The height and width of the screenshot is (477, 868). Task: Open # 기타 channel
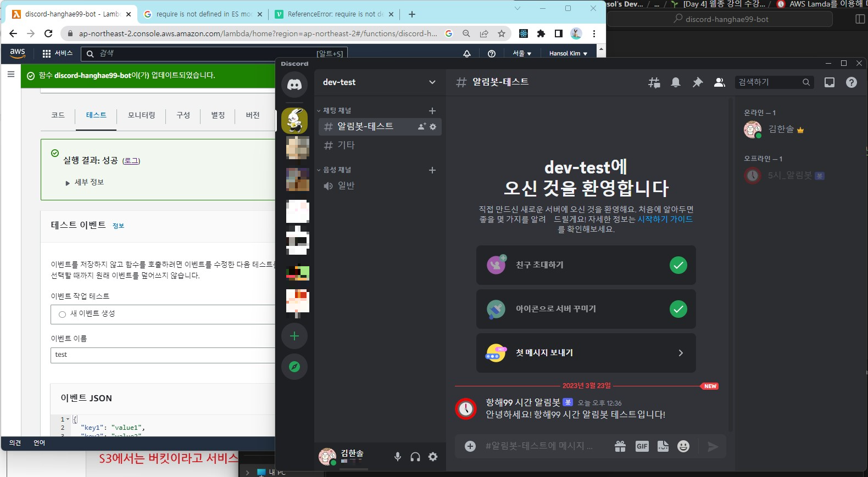380,145
